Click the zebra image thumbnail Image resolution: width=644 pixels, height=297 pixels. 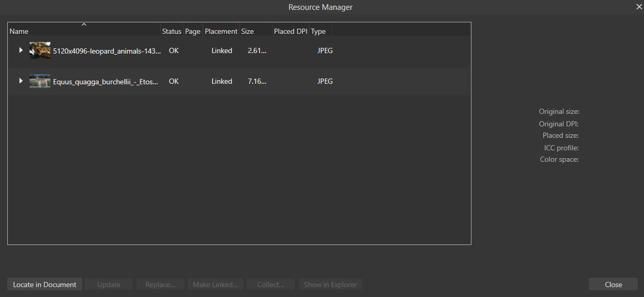pos(40,81)
